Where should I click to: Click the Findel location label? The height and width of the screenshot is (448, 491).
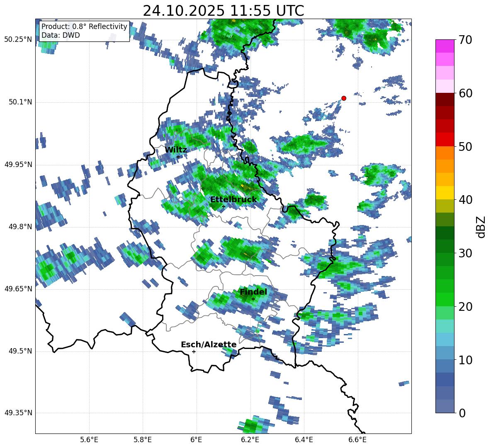point(253,292)
